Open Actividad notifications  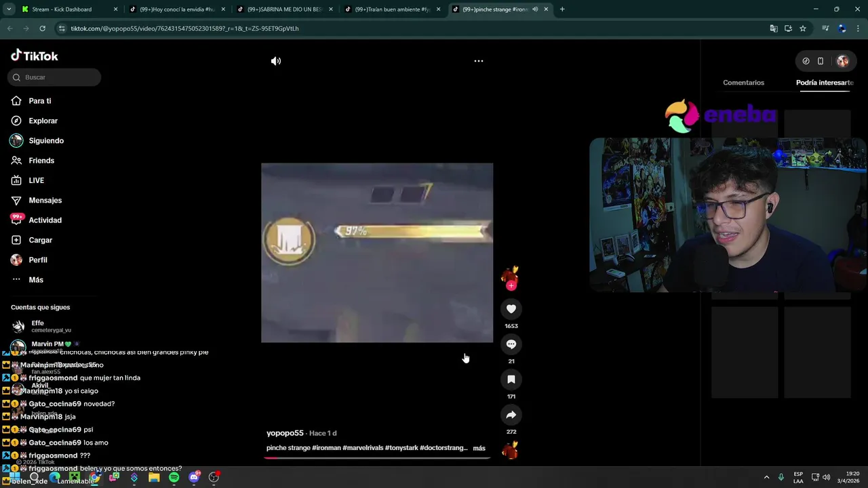[x=45, y=220]
